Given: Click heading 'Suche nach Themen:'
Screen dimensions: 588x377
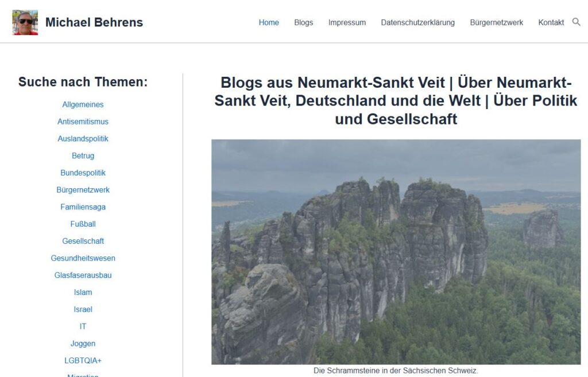Looking at the screenshot, I should (83, 81).
